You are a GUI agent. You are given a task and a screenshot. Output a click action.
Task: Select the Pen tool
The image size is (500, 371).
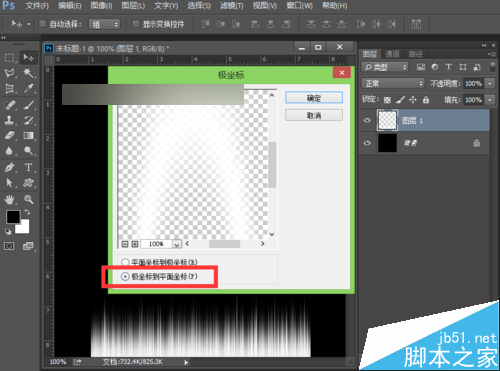[9, 167]
